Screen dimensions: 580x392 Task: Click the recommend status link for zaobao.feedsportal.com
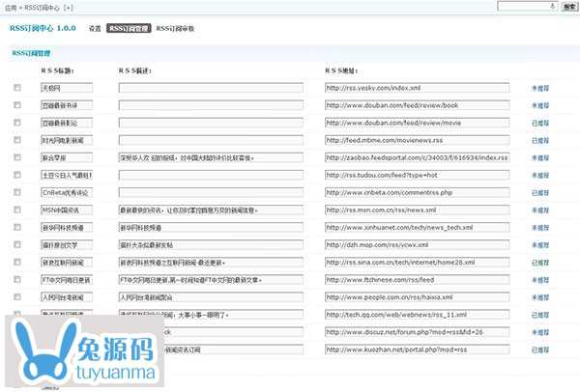540,157
